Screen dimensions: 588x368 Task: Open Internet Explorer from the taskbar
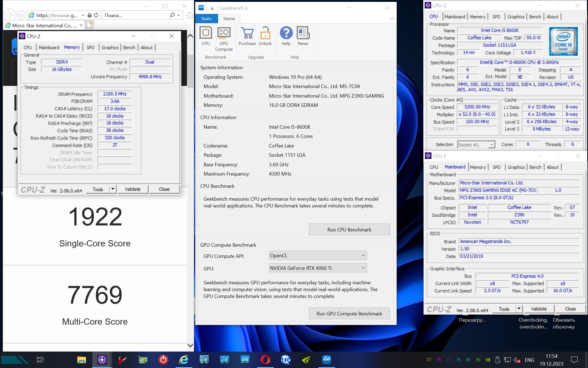pyautogui.click(x=184, y=360)
